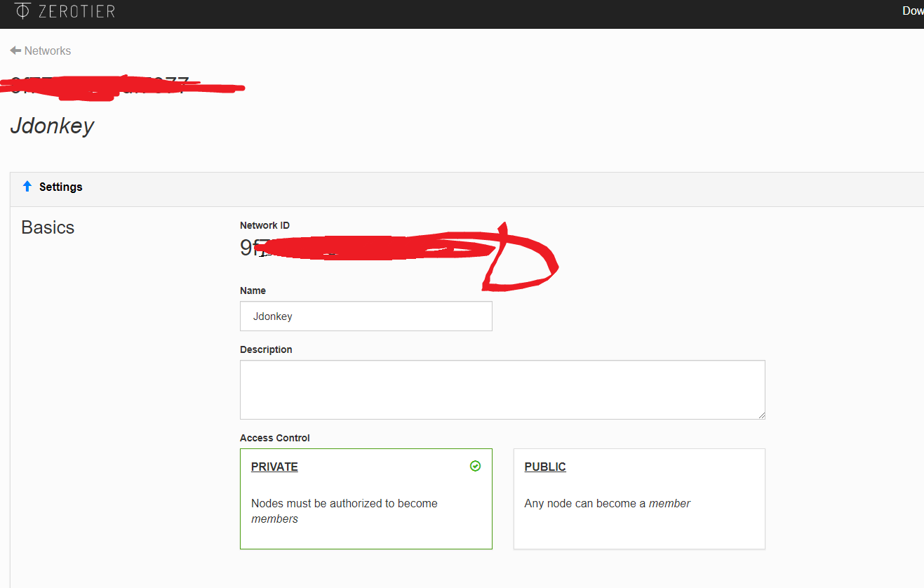Image resolution: width=924 pixels, height=588 pixels.
Task: Click the Name field label
Action: (253, 290)
